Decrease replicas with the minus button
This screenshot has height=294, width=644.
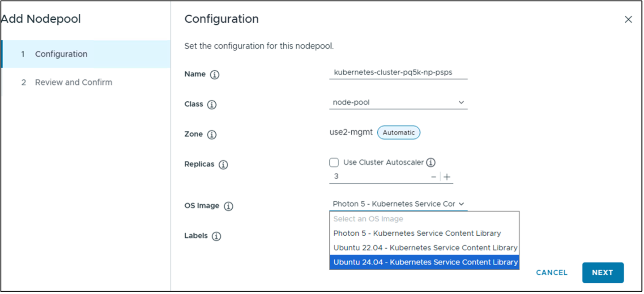pyautogui.click(x=433, y=177)
